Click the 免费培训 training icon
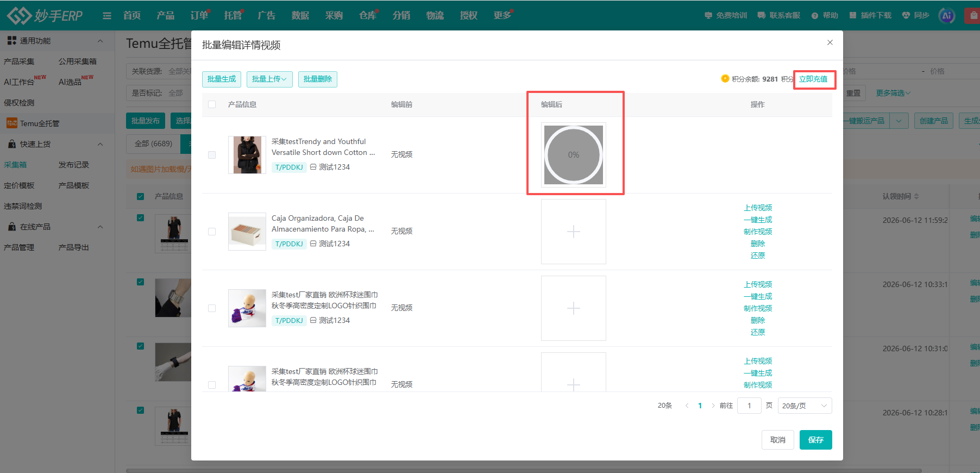This screenshot has width=980, height=473. coord(708,15)
